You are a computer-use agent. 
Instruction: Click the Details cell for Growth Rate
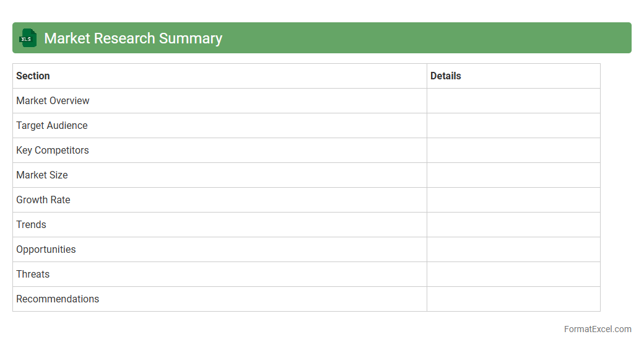tap(513, 200)
